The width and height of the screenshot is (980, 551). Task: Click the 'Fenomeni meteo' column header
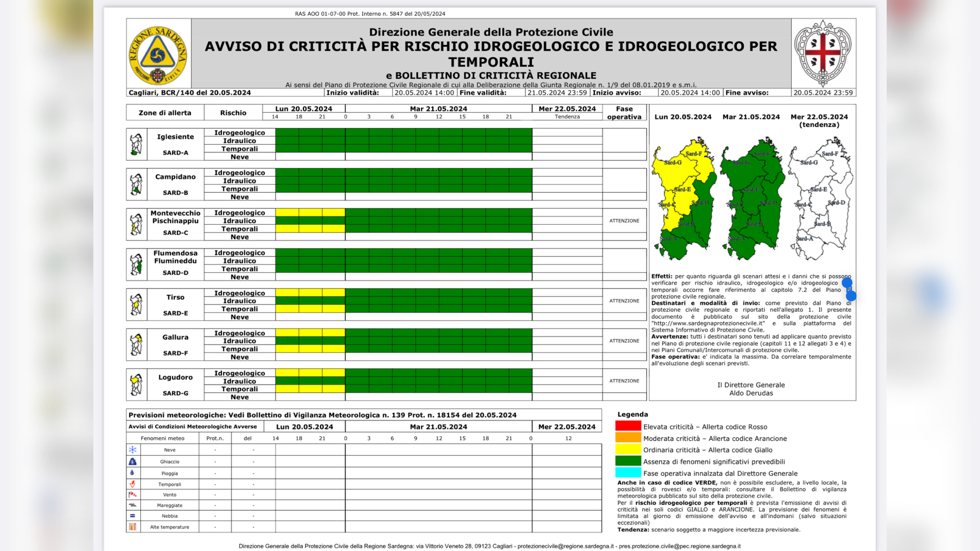[x=162, y=438]
